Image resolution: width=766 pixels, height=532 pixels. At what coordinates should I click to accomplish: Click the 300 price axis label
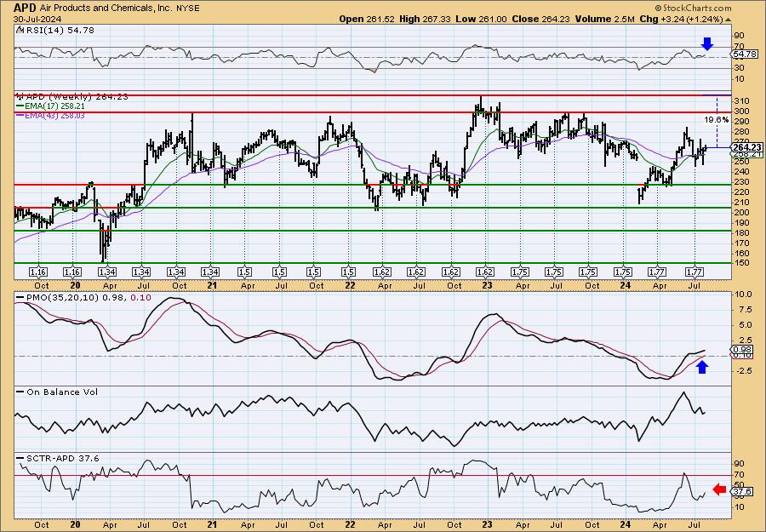point(740,111)
